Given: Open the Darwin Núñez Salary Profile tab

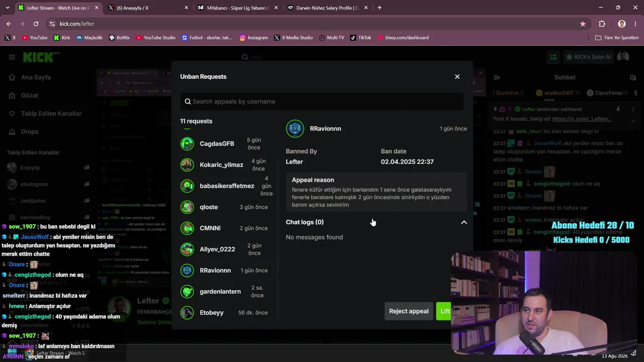Looking at the screenshot, I should pyautogui.click(x=327, y=8).
